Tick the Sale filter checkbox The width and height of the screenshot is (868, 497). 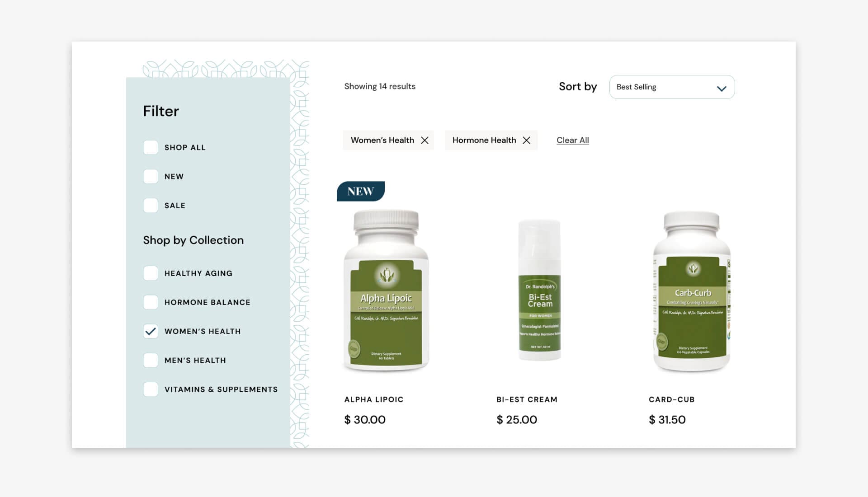(151, 205)
